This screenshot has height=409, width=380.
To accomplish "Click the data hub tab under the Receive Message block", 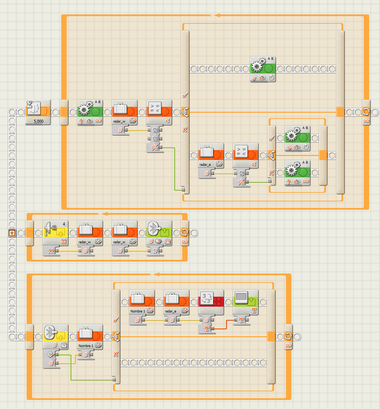I will coord(51,359).
